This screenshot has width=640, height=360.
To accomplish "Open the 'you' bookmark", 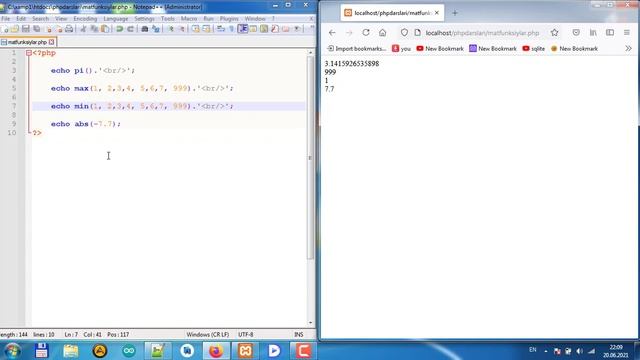I will point(401,49).
